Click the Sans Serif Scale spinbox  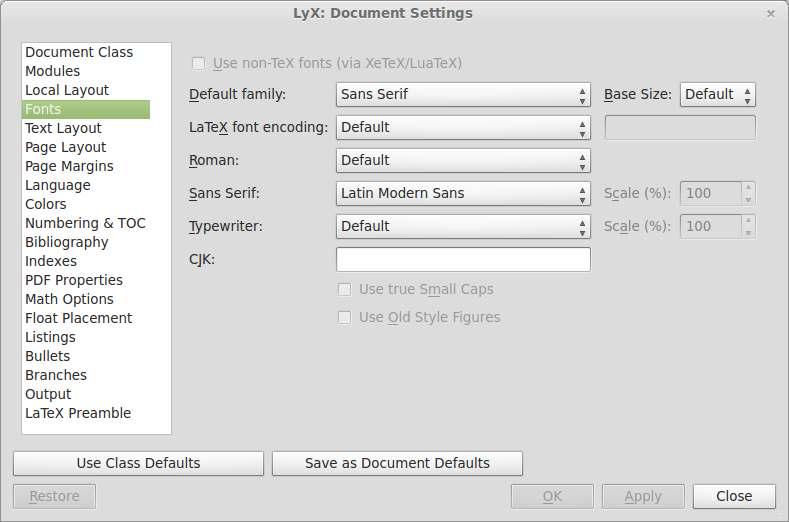coord(711,193)
